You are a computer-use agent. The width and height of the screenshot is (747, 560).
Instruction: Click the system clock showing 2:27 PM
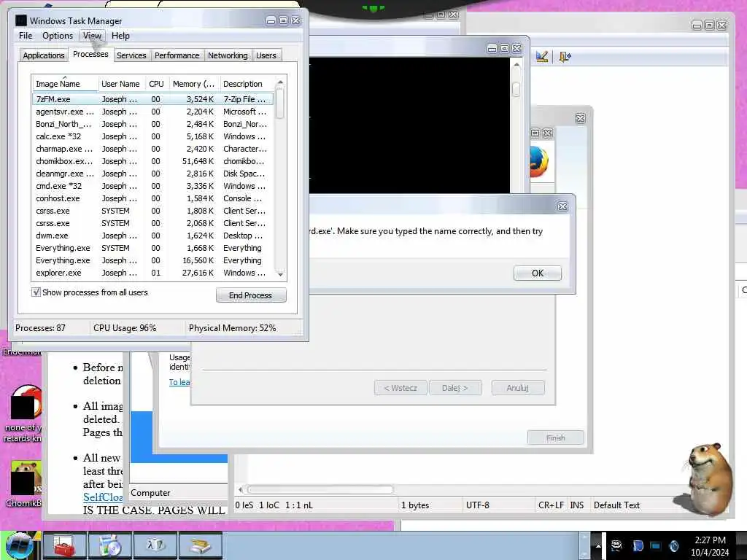[x=710, y=545]
